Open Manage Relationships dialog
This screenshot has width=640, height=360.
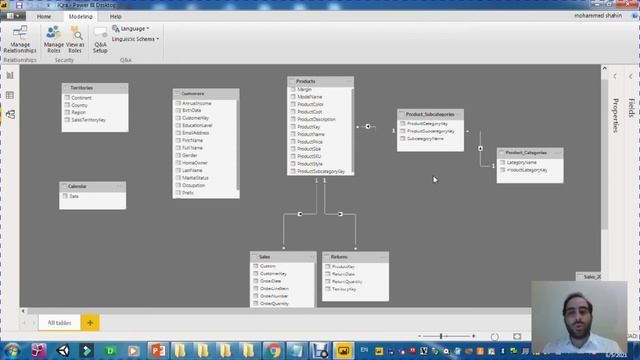(20, 39)
